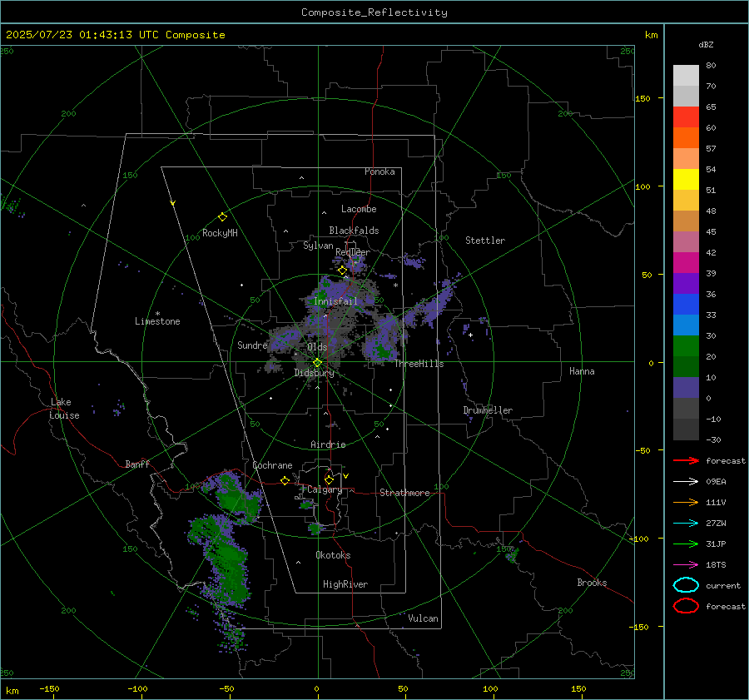Click the Drumheller town label
This screenshot has height=700, width=749.
488,410
